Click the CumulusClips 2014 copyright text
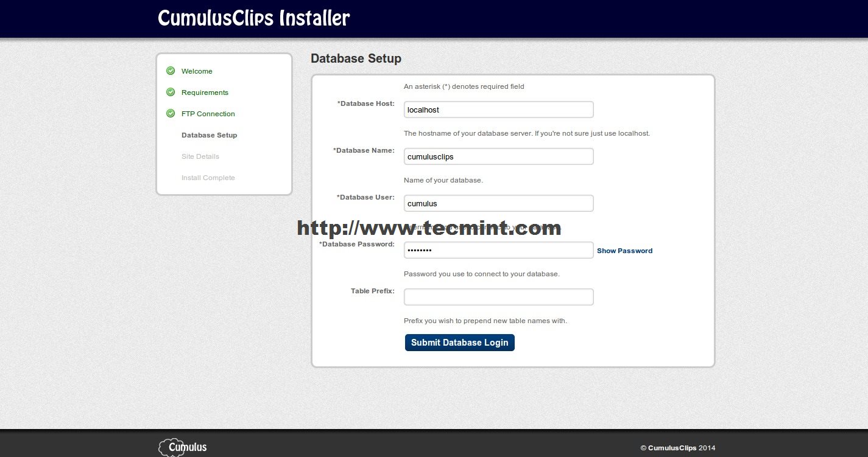 pyautogui.click(x=677, y=448)
